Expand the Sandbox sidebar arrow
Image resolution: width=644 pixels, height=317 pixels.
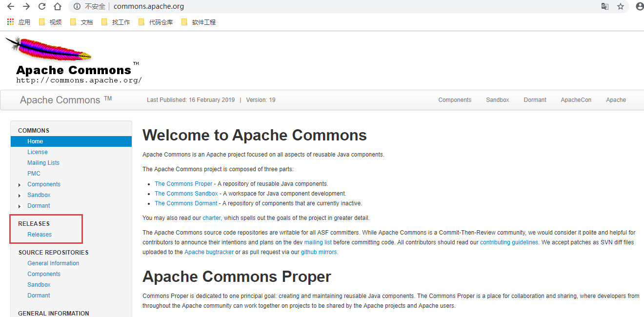[20, 196]
